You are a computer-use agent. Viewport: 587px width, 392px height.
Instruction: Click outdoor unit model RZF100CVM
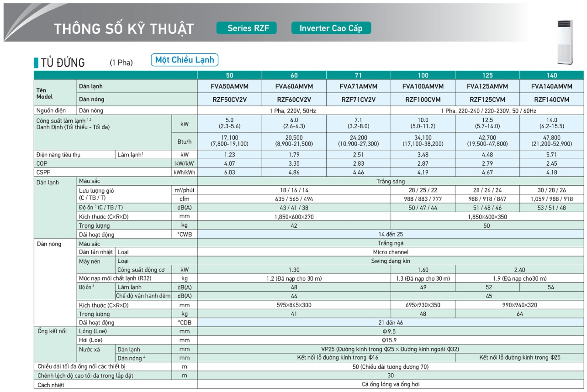(423, 99)
